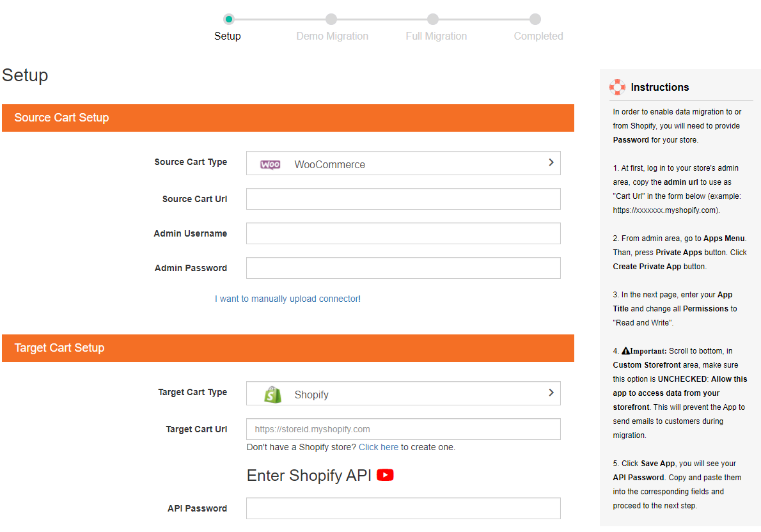The height and width of the screenshot is (532, 761).
Task: Go to the Completed step
Action: click(x=538, y=36)
